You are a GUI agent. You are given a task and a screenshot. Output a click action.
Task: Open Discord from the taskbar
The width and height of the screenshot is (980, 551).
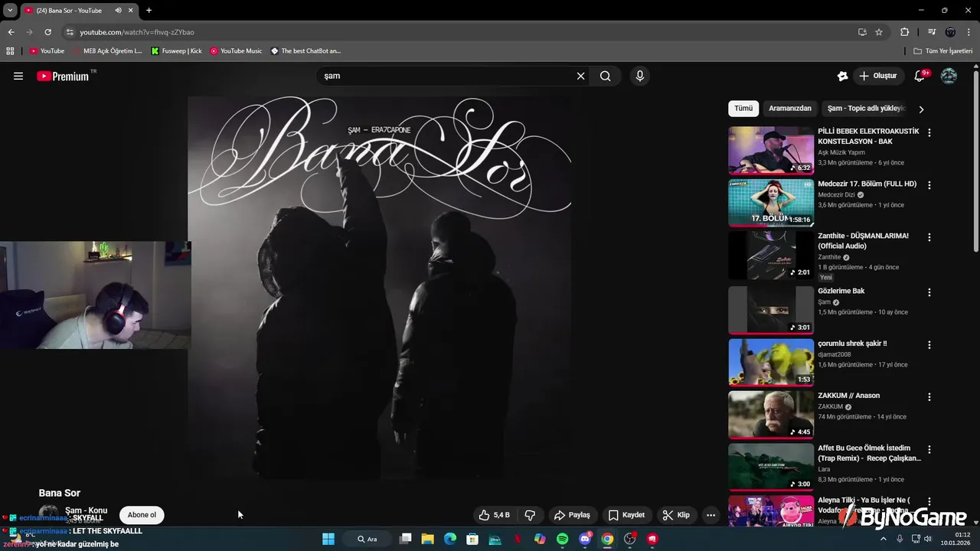[586, 539]
